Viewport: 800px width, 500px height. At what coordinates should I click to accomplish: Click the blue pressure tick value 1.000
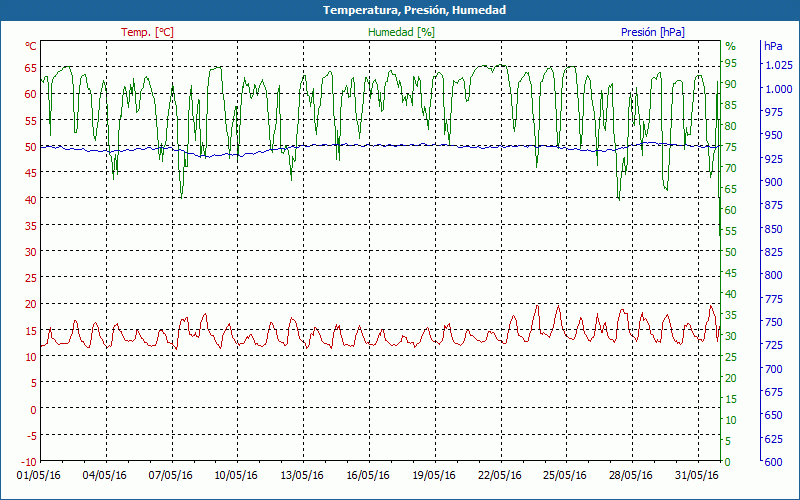[x=779, y=89]
